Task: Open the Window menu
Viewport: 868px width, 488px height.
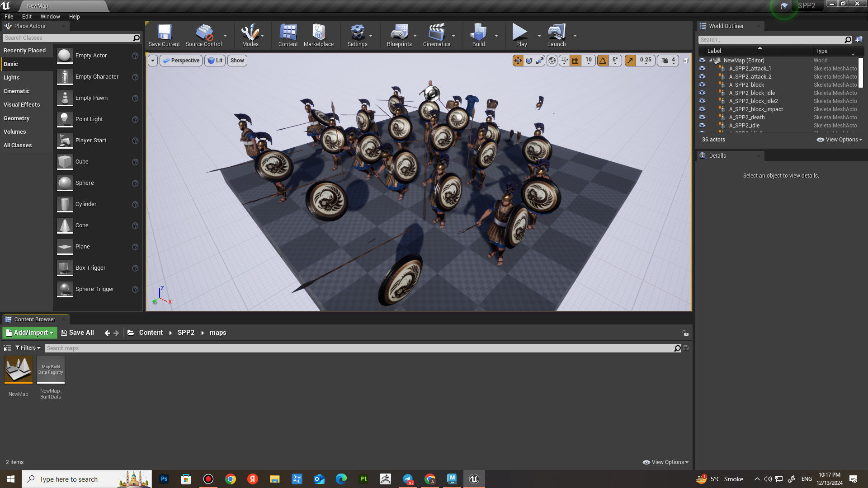Action: pyautogui.click(x=50, y=17)
